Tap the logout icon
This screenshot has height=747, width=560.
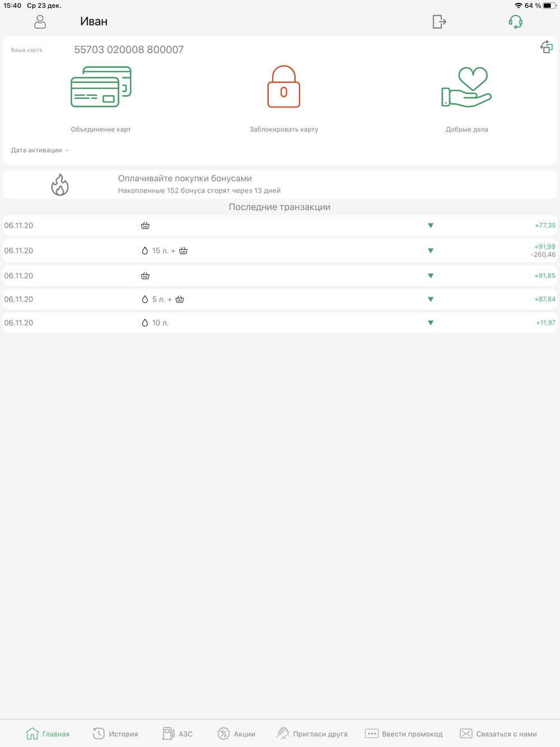(x=439, y=22)
